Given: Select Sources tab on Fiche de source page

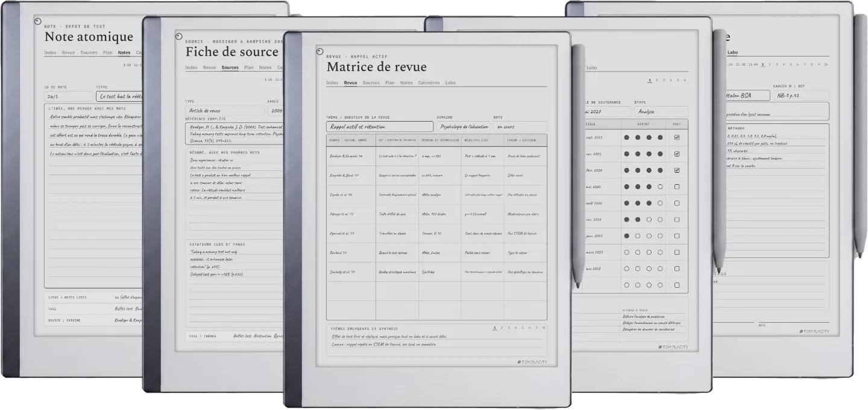Looking at the screenshot, I should (x=230, y=67).
